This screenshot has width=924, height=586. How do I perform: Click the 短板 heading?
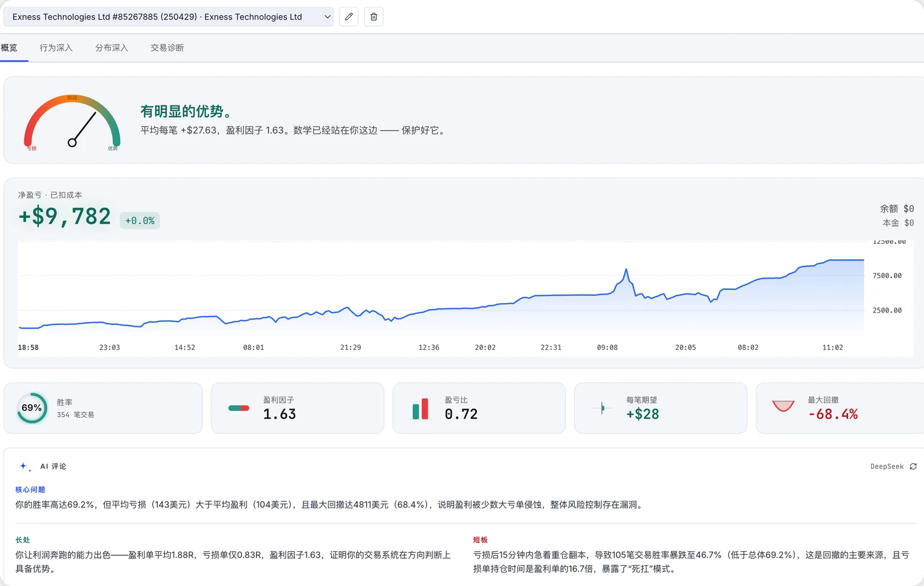pyautogui.click(x=480, y=540)
